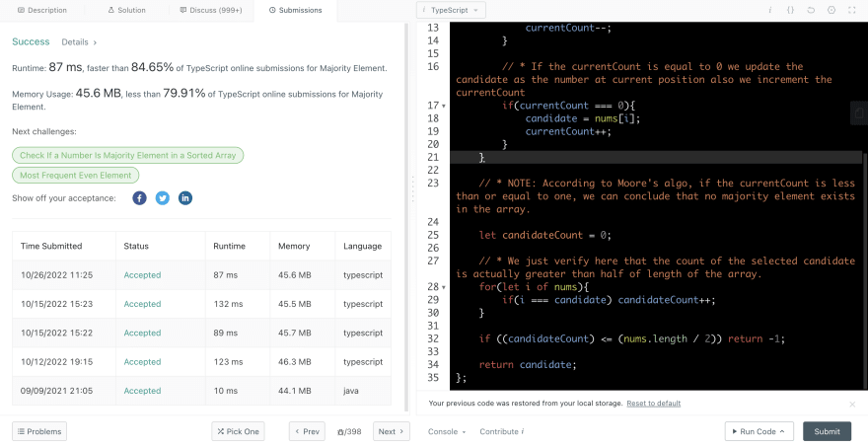The width and height of the screenshot is (868, 447).
Task: Open Check If a Number Is Majority Element challenge
Action: 128,155
